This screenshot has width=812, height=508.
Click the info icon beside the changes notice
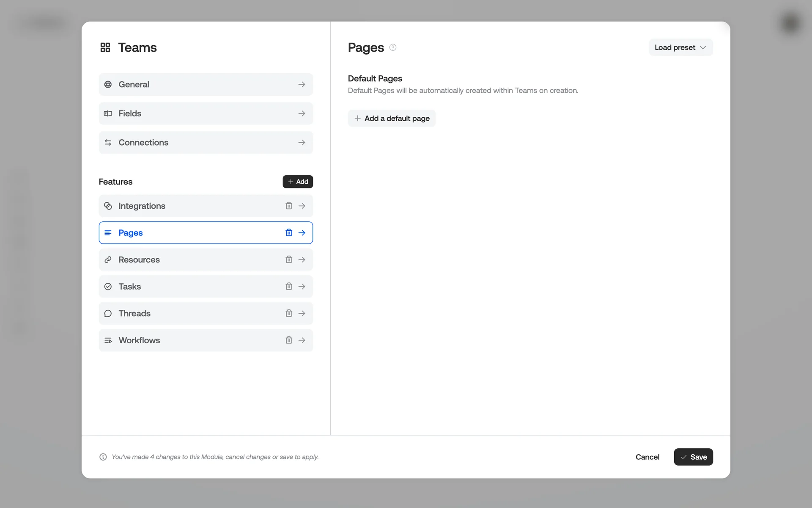click(x=103, y=457)
